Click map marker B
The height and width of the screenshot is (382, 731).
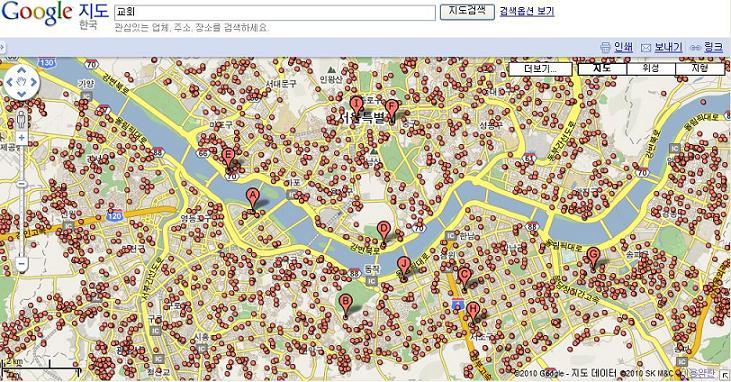[x=345, y=304]
